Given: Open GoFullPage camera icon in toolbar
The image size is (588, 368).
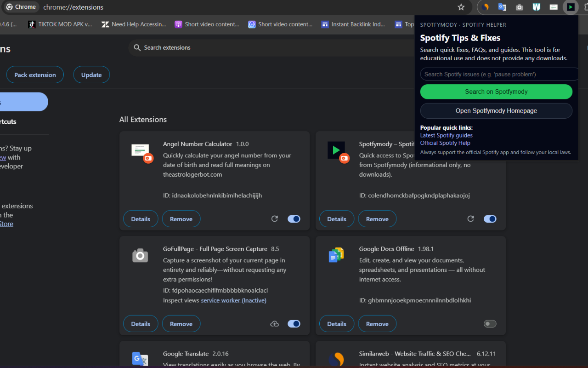Looking at the screenshot, I should (519, 7).
